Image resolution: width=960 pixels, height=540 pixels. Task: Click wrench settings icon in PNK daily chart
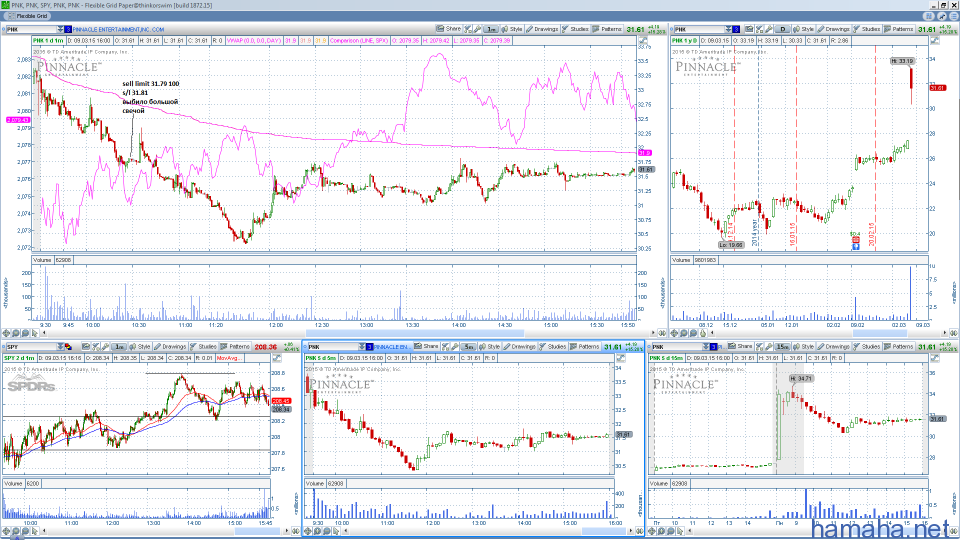click(768, 29)
